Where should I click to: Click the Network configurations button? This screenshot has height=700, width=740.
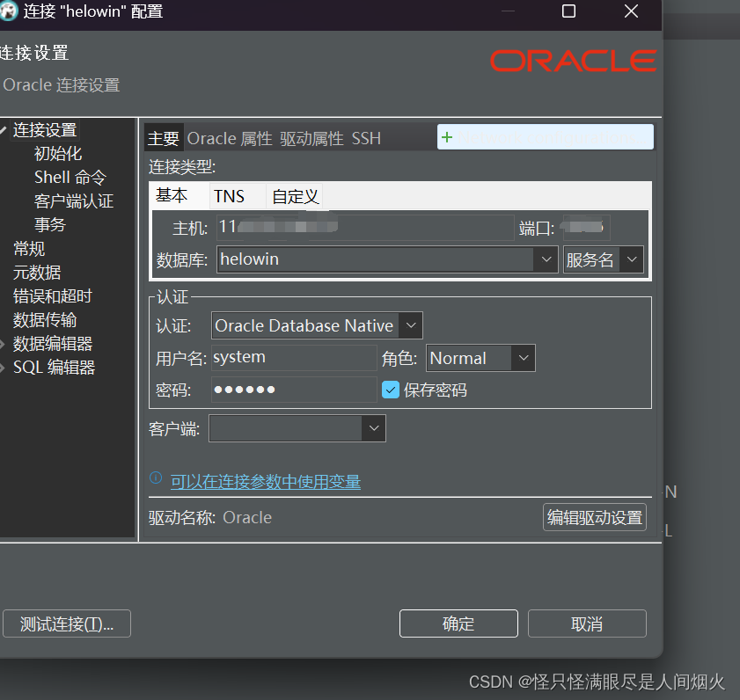[545, 137]
